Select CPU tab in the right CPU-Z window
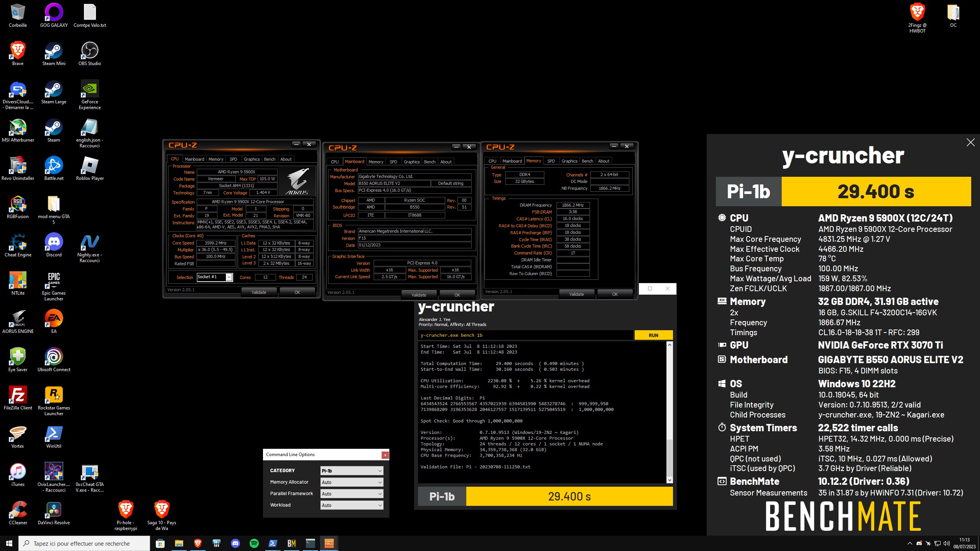This screenshot has width=980, height=551. [492, 161]
